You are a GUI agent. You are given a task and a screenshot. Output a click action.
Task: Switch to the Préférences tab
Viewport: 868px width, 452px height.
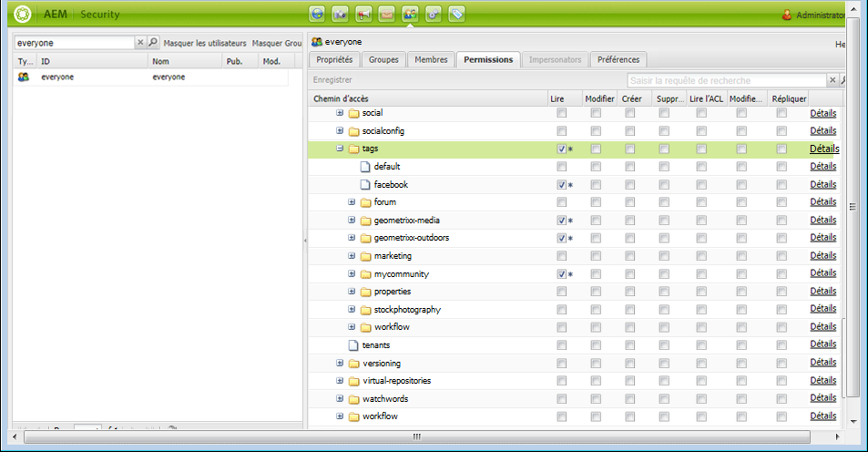[618, 59]
